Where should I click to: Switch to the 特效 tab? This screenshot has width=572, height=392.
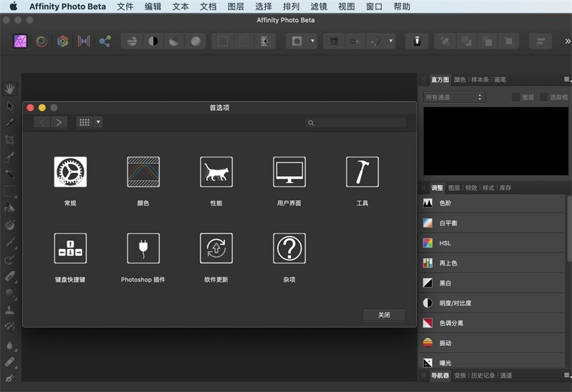click(x=471, y=187)
